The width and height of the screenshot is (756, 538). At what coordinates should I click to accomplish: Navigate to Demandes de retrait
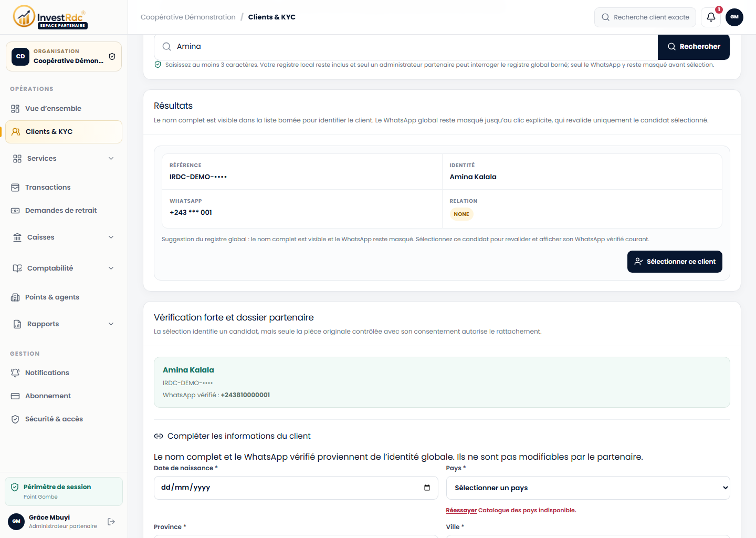(x=64, y=211)
